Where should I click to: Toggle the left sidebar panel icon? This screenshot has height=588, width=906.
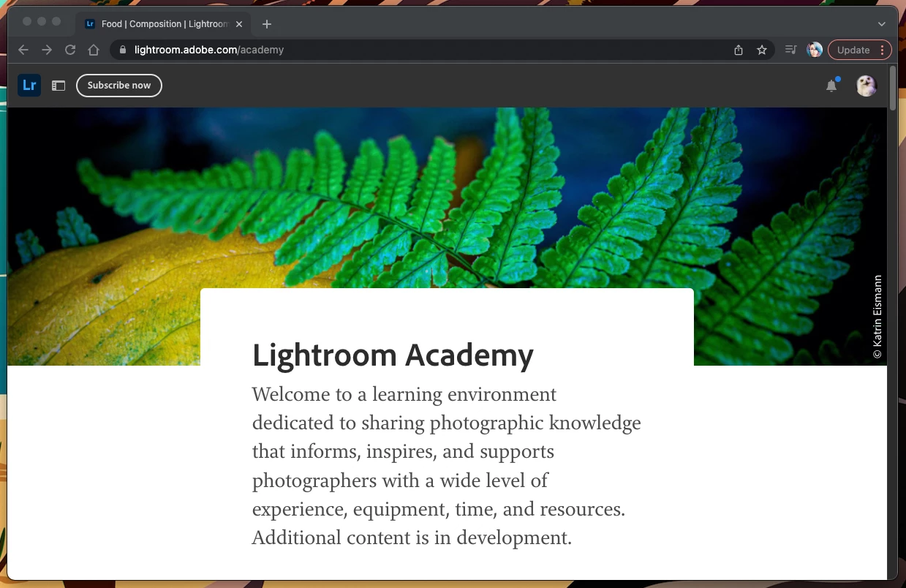click(58, 86)
